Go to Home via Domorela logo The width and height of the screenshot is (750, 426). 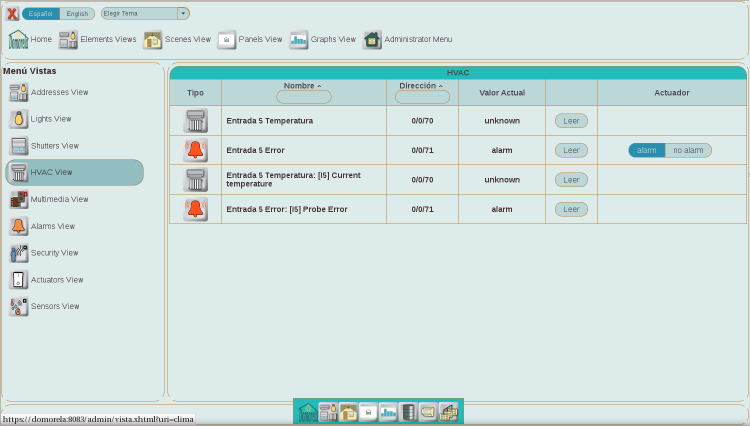[x=18, y=39]
